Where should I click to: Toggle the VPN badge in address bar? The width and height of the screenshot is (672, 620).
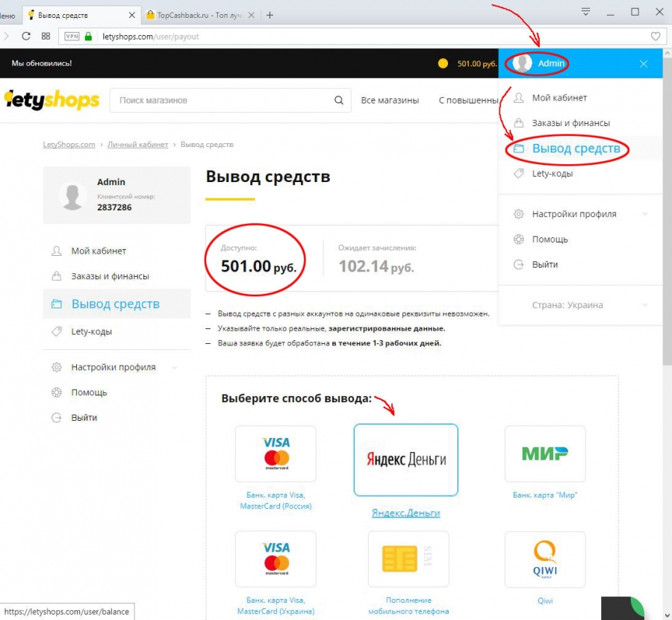(72, 37)
